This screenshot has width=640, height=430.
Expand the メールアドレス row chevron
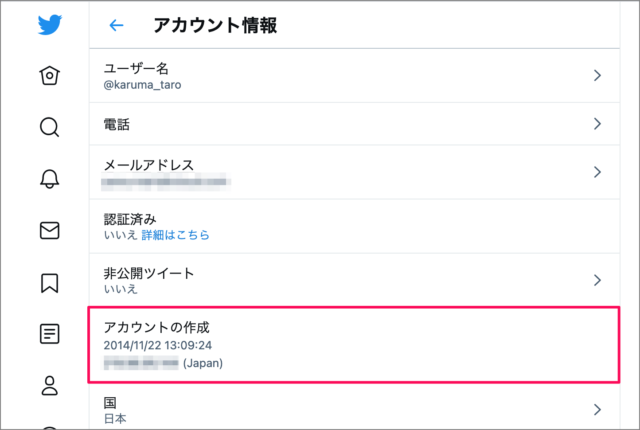(x=597, y=172)
